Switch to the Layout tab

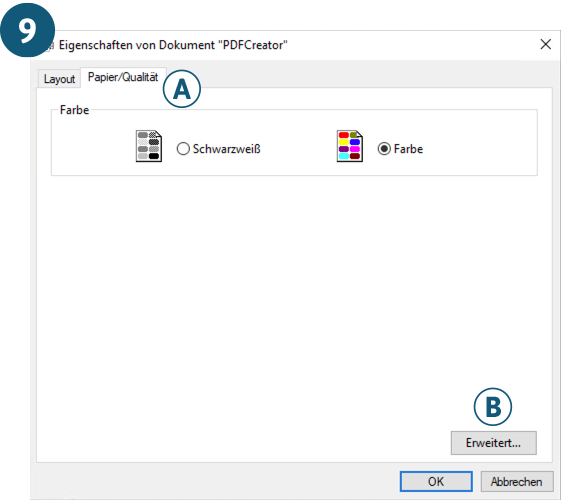(59, 78)
